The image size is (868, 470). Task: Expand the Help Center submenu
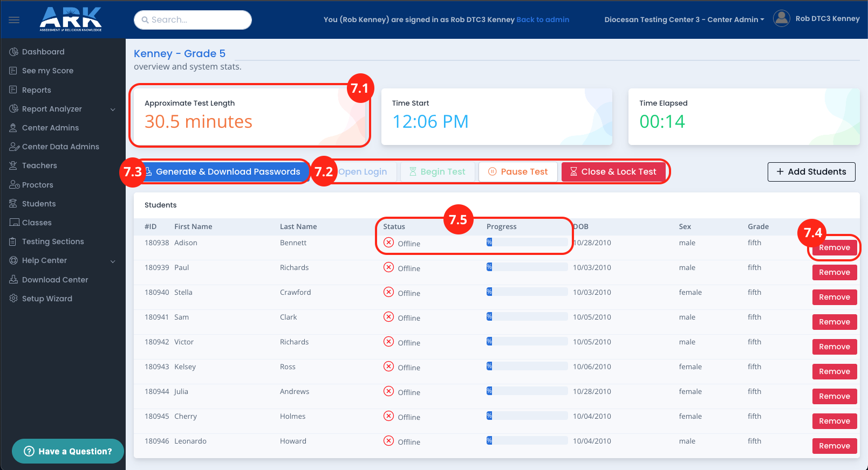113,261
